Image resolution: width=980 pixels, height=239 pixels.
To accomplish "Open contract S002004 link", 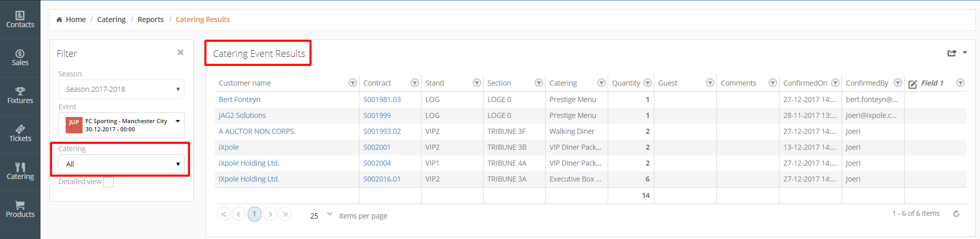I will click(377, 163).
